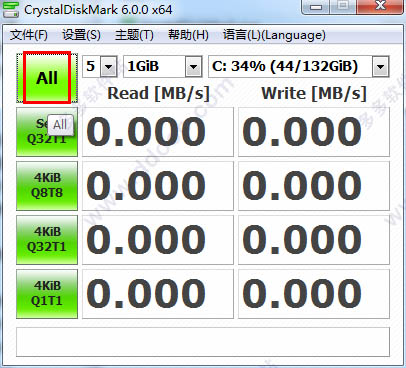Click the 4KiB Q1T1 read result
The width and height of the screenshot is (406, 368).
point(158,294)
